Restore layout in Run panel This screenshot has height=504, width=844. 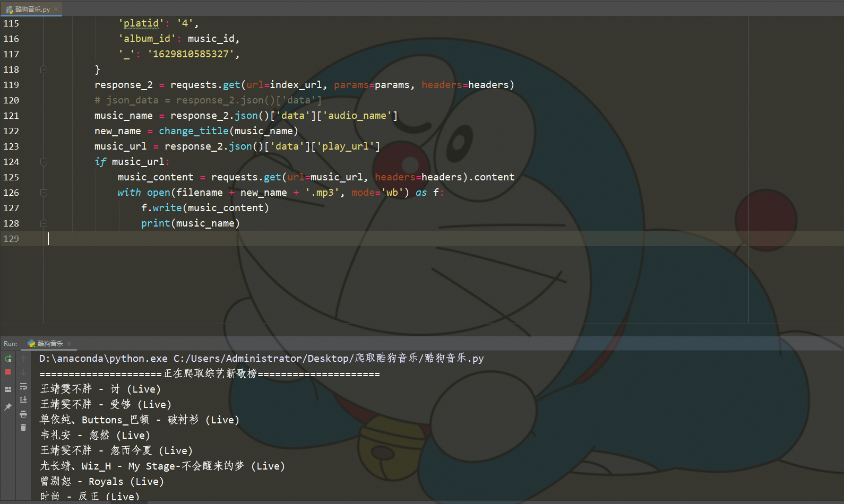(8, 389)
